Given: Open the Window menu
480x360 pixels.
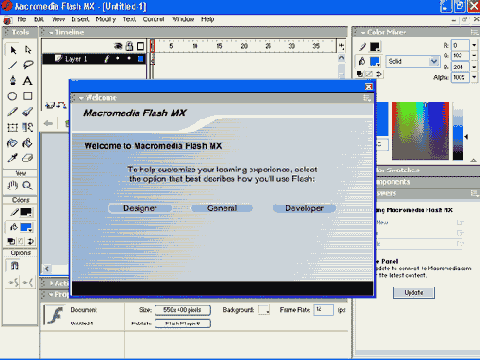Looking at the screenshot, I should (x=183, y=19).
